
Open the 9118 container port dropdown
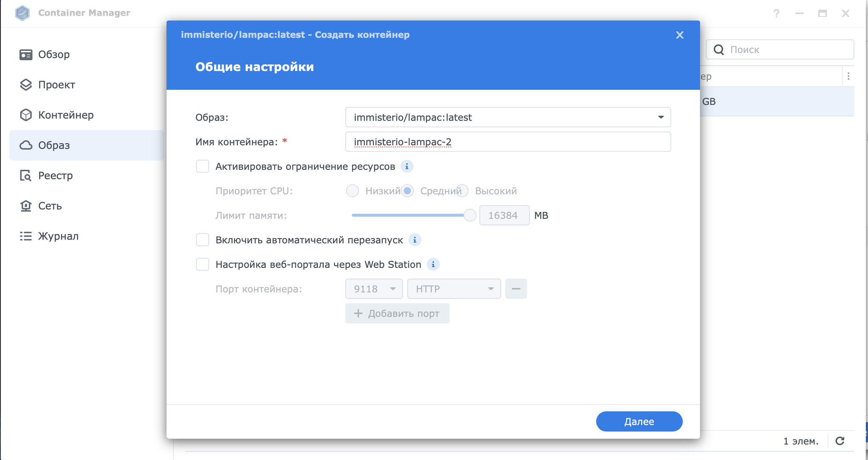point(374,289)
